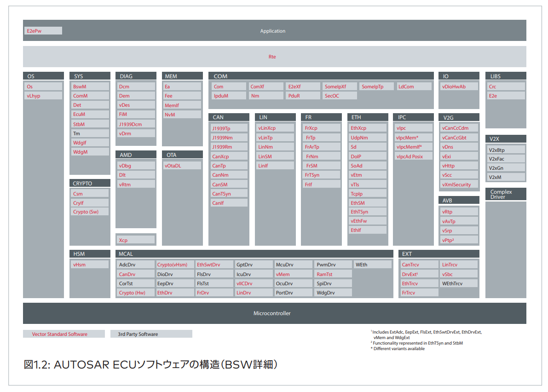This screenshot has height=392, width=548.
Task: Click the vLinXcp module in LIN
Action: [x=275, y=128]
